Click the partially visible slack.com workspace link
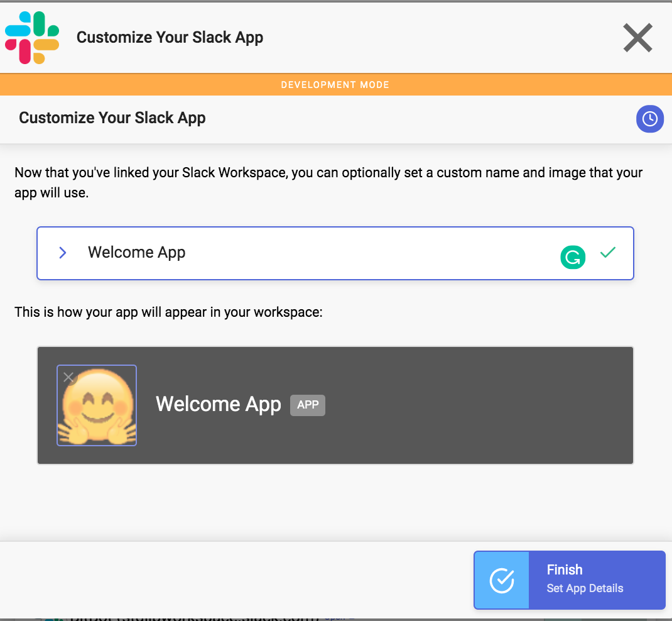Screen dimensions: 672x621 194,618
